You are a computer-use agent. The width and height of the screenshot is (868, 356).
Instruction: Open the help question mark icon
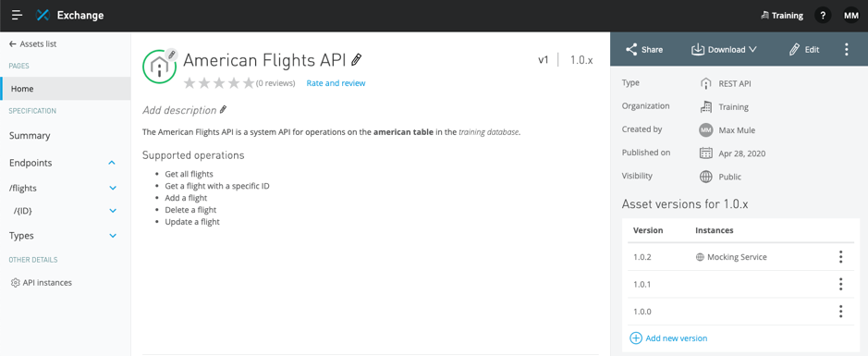823,16
